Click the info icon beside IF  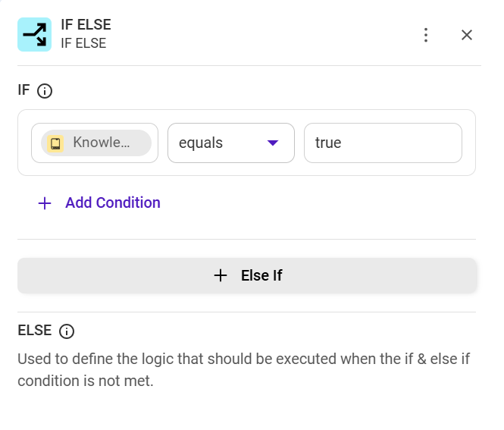tap(45, 92)
